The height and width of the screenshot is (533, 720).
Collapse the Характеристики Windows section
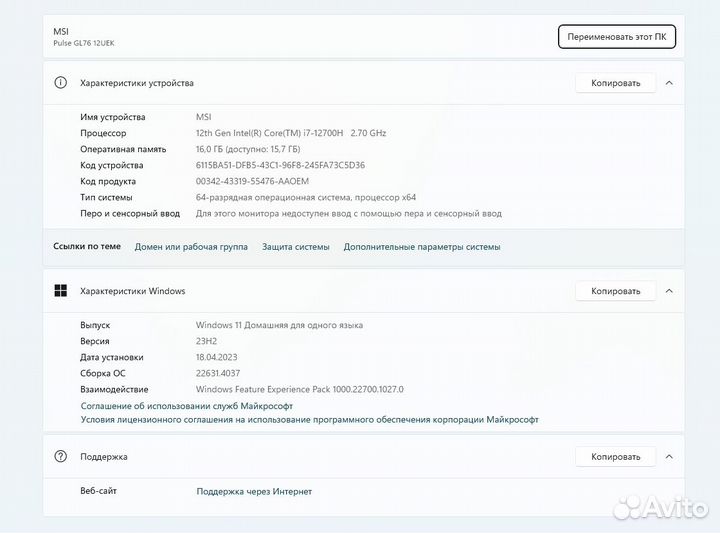pyautogui.click(x=669, y=291)
